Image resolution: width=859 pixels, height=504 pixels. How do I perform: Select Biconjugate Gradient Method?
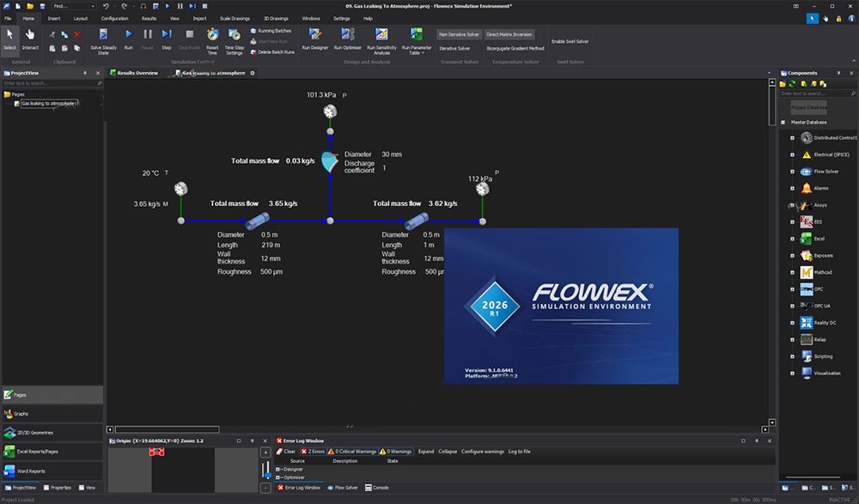(x=515, y=48)
